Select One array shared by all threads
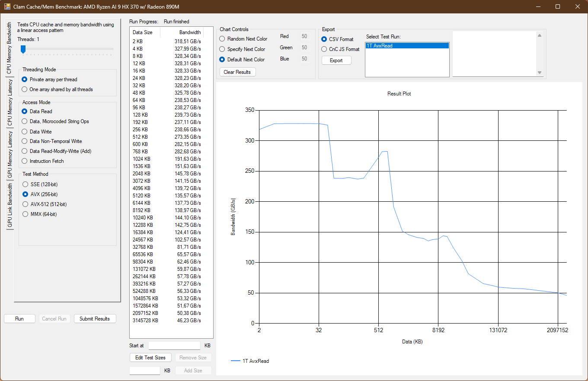588x381 pixels. click(x=25, y=89)
